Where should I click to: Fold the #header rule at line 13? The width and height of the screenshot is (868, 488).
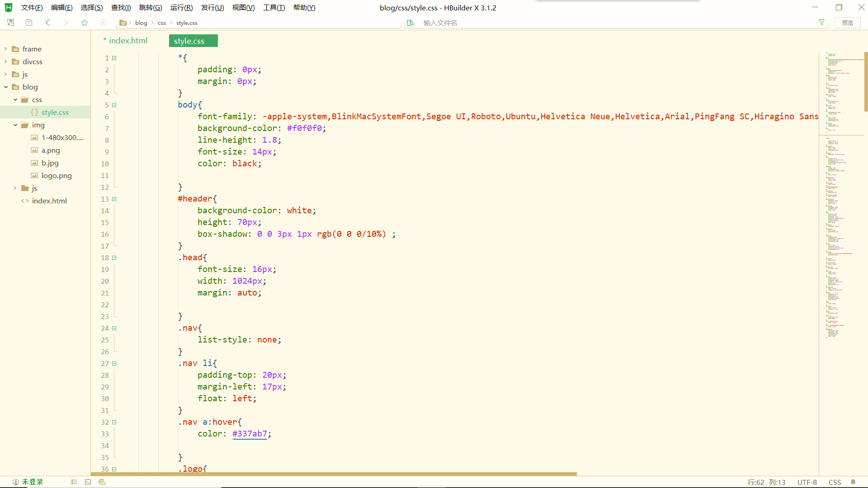click(114, 199)
